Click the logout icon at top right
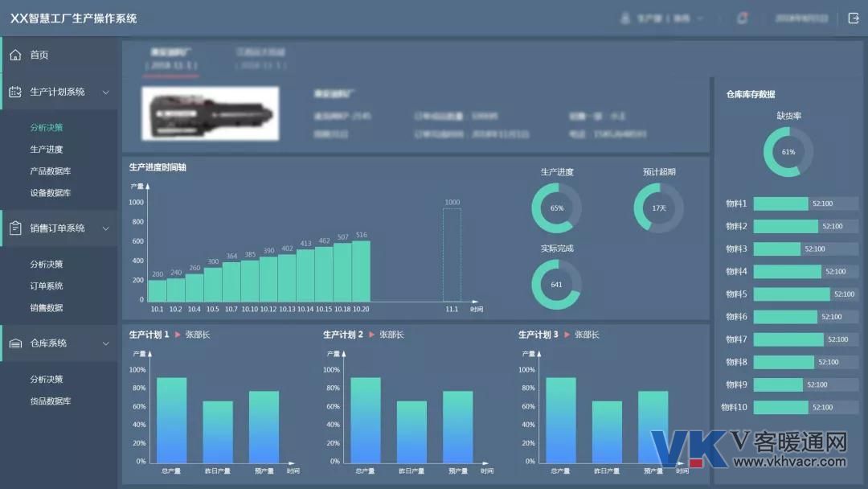 (x=854, y=18)
